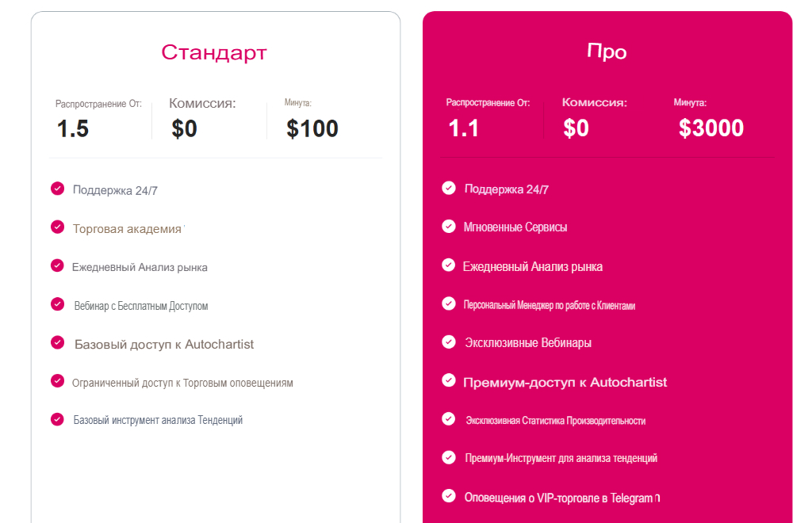
Task: Click Ежедневный Анализ рынка in Про card
Action: 533,266
